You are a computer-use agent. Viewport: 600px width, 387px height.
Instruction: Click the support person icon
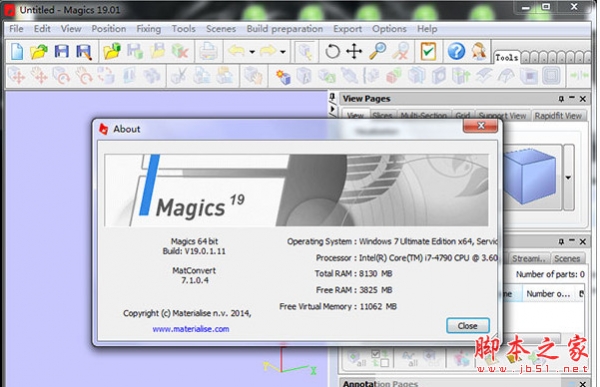(479, 51)
